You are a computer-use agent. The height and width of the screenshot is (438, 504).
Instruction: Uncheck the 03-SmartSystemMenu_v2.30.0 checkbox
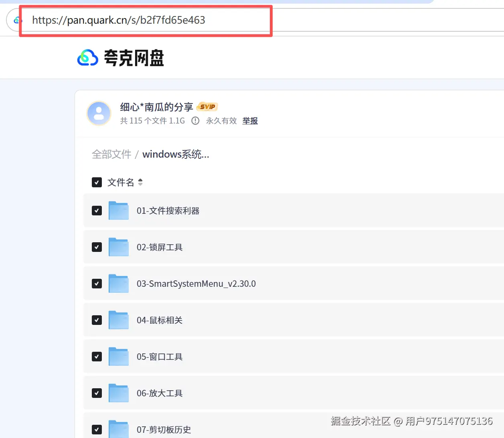coord(97,284)
